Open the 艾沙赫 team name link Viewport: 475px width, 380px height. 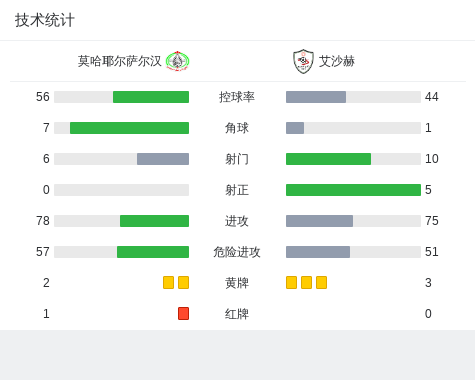337,61
